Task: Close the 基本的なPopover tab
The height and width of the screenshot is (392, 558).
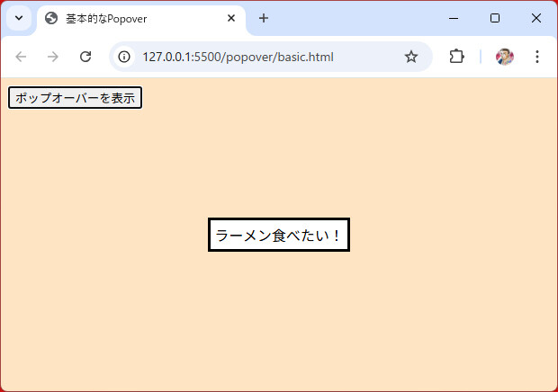Action: pyautogui.click(x=231, y=18)
